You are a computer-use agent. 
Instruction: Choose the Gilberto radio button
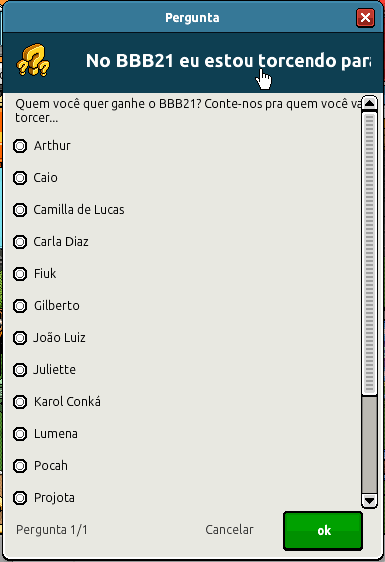(x=20, y=306)
